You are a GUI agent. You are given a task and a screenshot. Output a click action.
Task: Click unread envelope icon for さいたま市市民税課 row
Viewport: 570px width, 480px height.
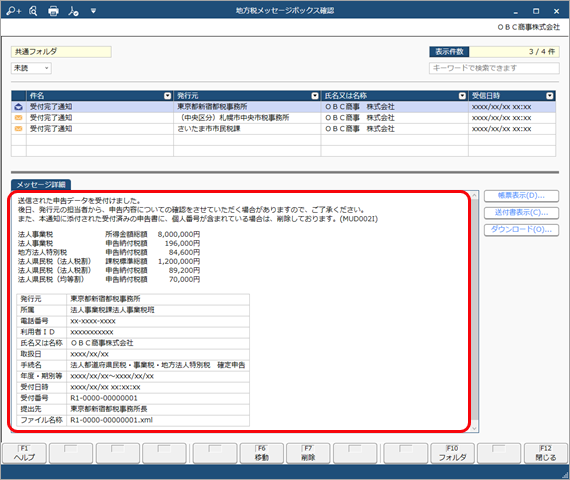coord(19,129)
